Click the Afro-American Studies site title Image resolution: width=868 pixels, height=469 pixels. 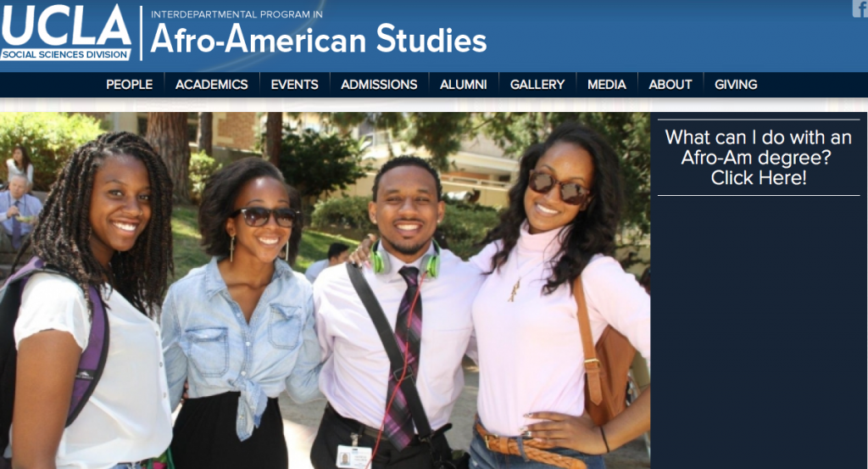coord(319,40)
